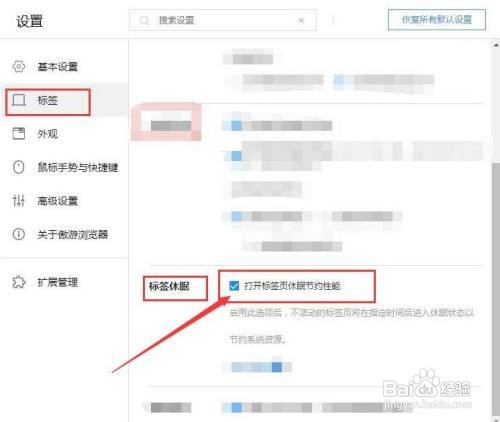500x422 pixels.
Task: Click into the 搜索设置 input field
Action: coord(223,21)
